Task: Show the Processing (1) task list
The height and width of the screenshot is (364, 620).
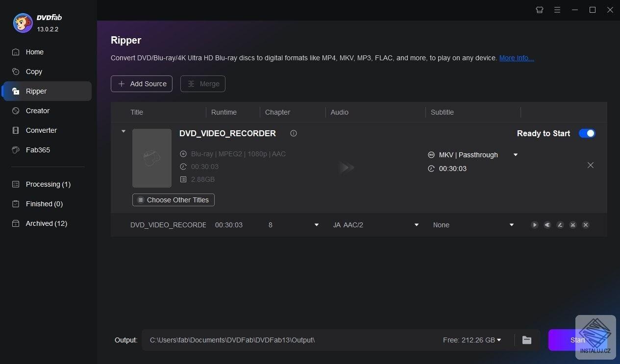Action: pyautogui.click(x=47, y=184)
